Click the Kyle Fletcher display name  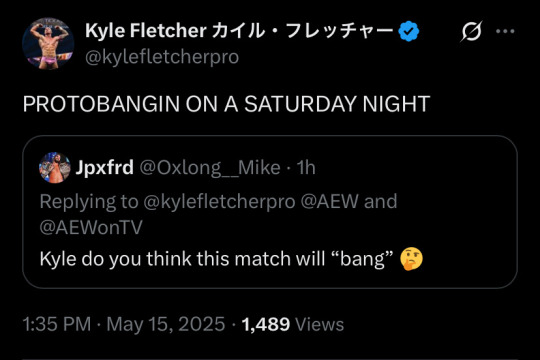point(239,31)
